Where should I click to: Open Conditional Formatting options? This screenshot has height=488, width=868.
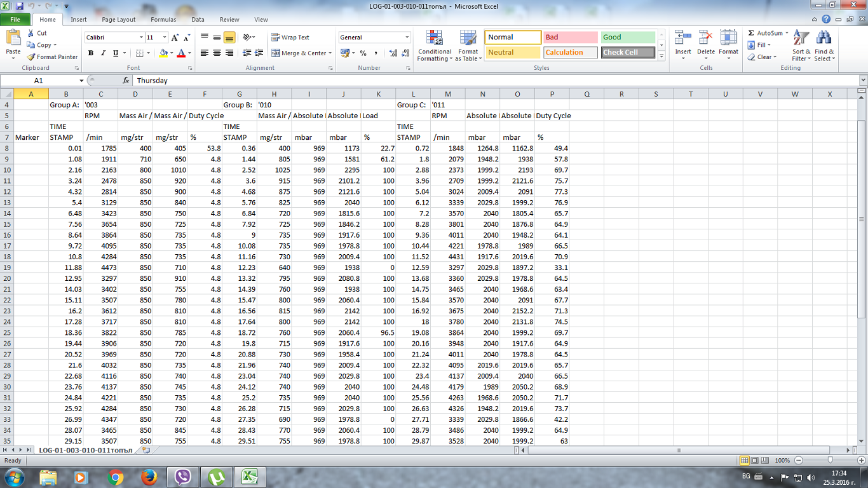434,46
